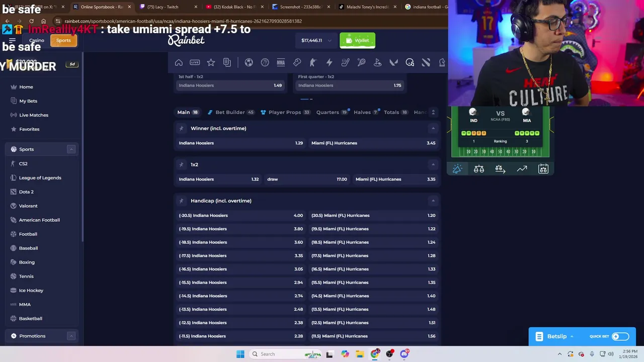Select the Counter-Strike shooter icon
The width and height of the screenshot is (644, 362).
click(313, 62)
